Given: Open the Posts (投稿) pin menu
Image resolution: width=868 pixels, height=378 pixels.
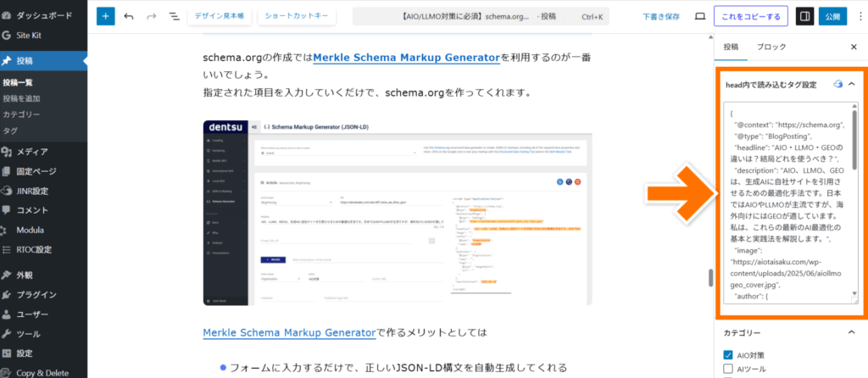Looking at the screenshot, I should 44,61.
